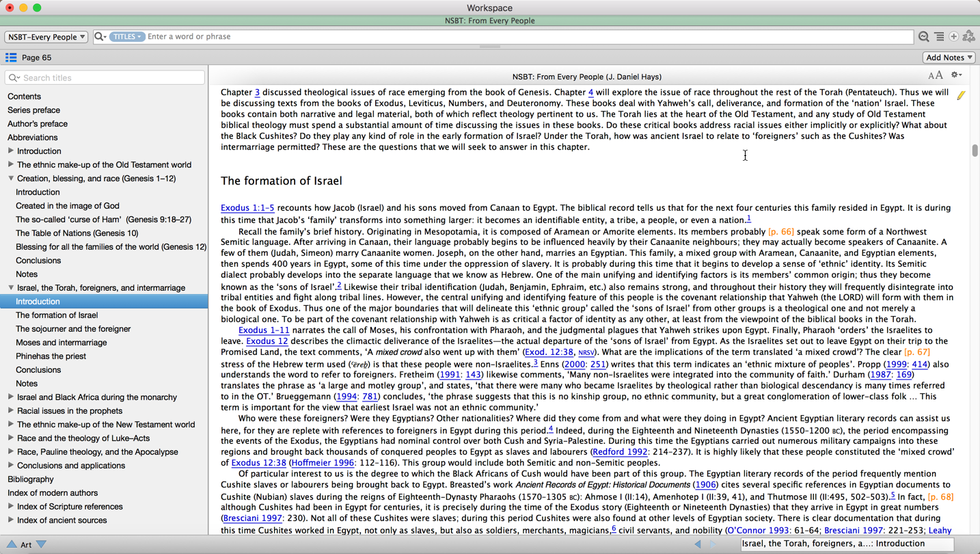This screenshot has width=980, height=554.
Task: Open the search results list icon
Action: [939, 37]
